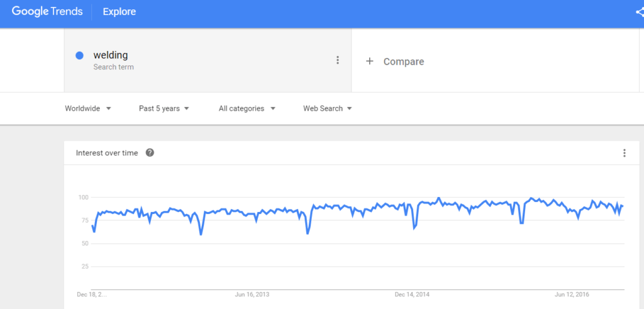Select the Explore header item
Viewport: 644px width, 309px height.
tap(119, 12)
